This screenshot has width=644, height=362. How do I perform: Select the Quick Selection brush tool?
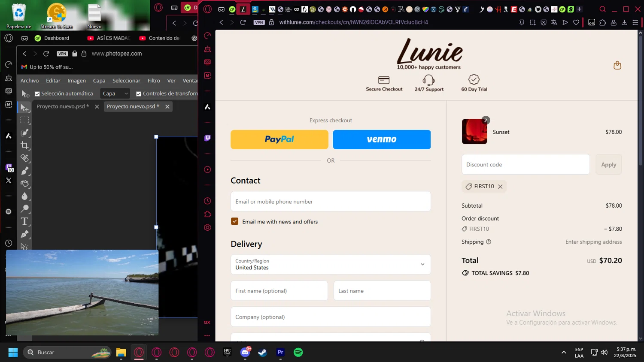pyautogui.click(x=25, y=133)
